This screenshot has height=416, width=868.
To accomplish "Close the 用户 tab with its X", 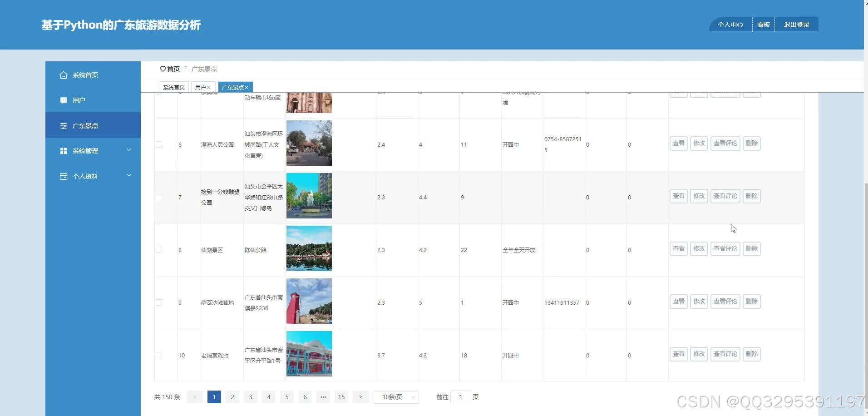I will [x=209, y=88].
